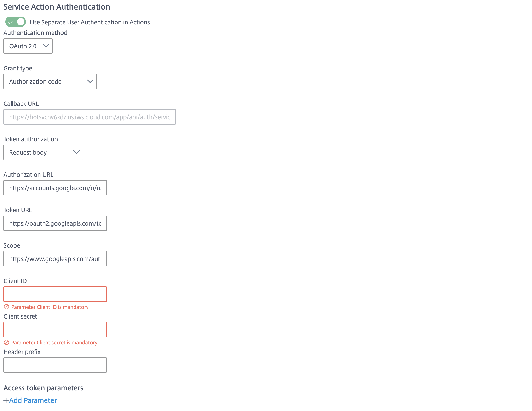Click the Token URL input field
The height and width of the screenshot is (411, 532).
click(x=55, y=223)
